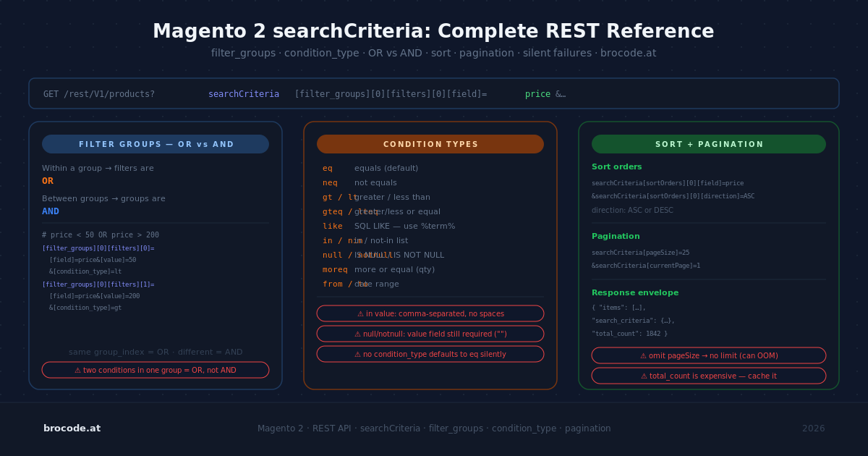868x456 pixels.
Task: Click the note 'direction: ASC or DESC'
Action: tap(632, 211)
